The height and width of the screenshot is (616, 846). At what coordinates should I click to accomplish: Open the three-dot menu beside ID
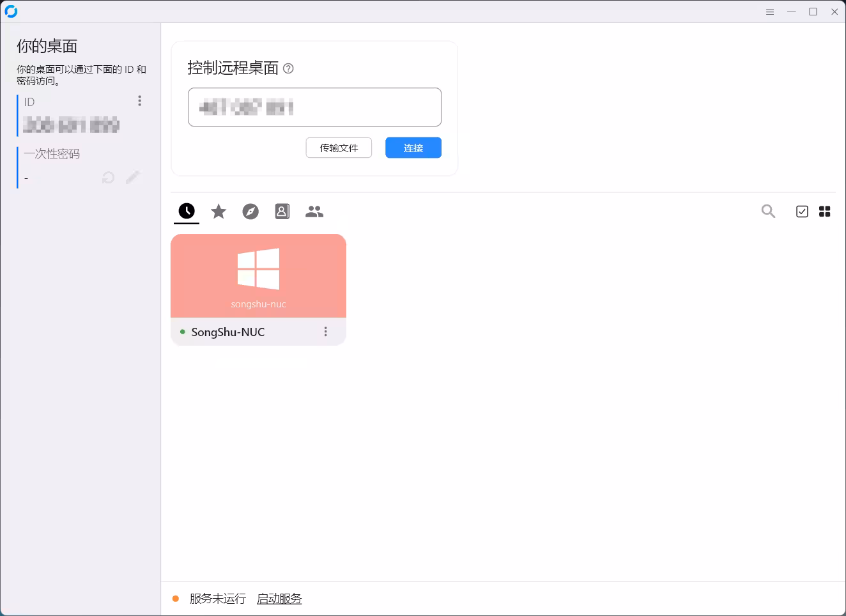(139, 101)
